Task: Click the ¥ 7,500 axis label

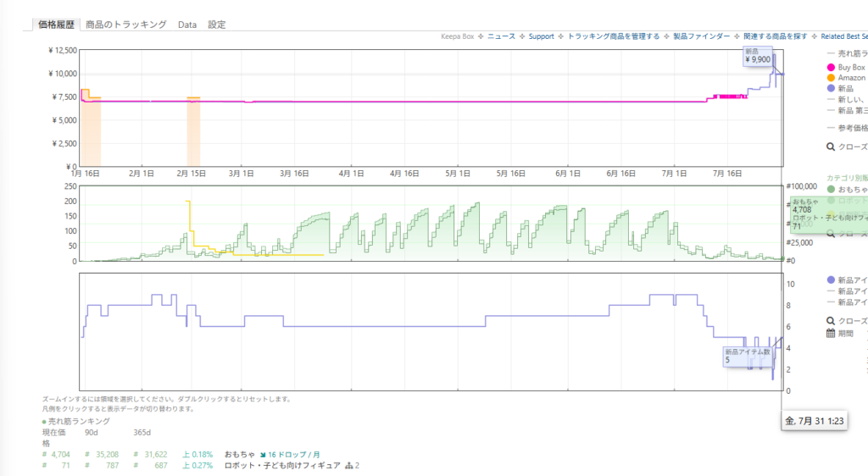Action: tap(64, 97)
